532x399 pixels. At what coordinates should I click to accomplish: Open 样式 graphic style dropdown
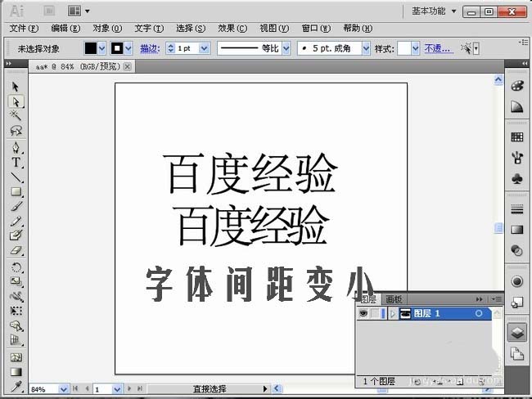click(x=416, y=49)
